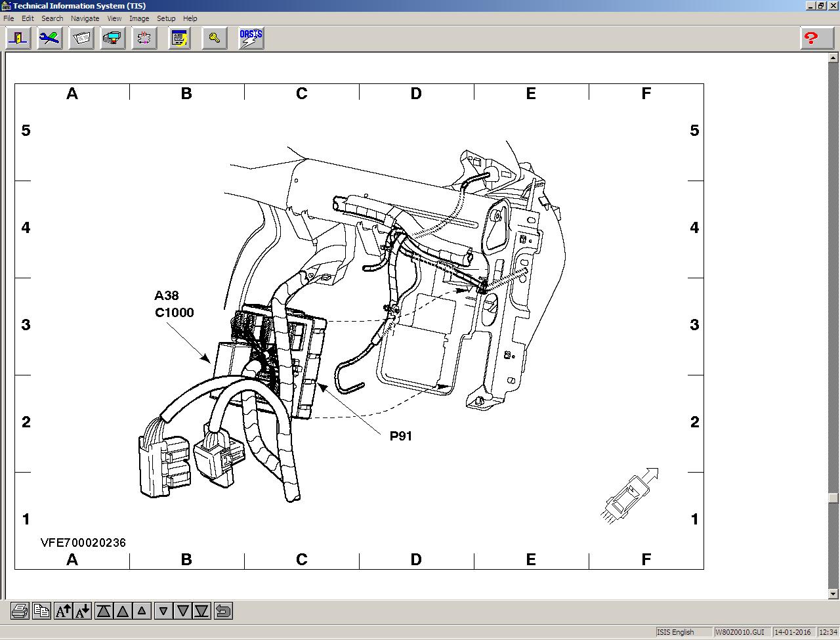Click the P91 component label
Viewport: 840px width, 640px height.
[x=401, y=436]
